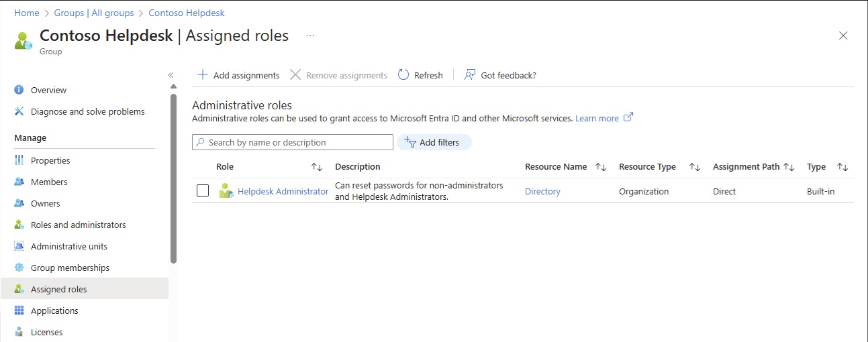The height and width of the screenshot is (342, 868).
Task: Check the Helpdesk Administrator row checkbox
Action: [203, 191]
